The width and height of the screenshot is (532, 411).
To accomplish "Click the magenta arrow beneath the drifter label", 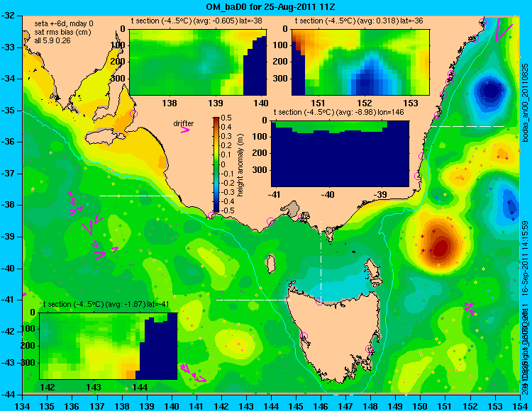I will 185,130.
